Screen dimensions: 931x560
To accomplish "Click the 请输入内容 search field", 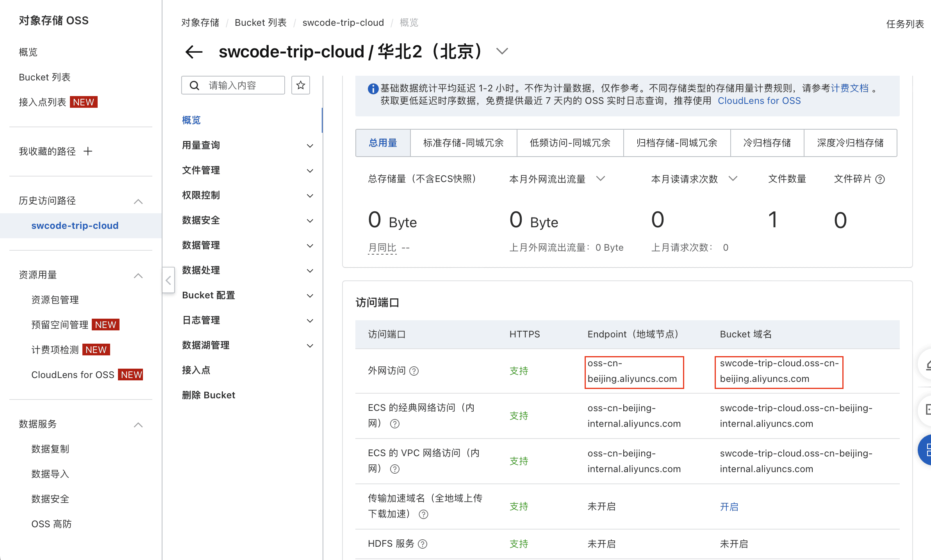I will click(x=242, y=85).
